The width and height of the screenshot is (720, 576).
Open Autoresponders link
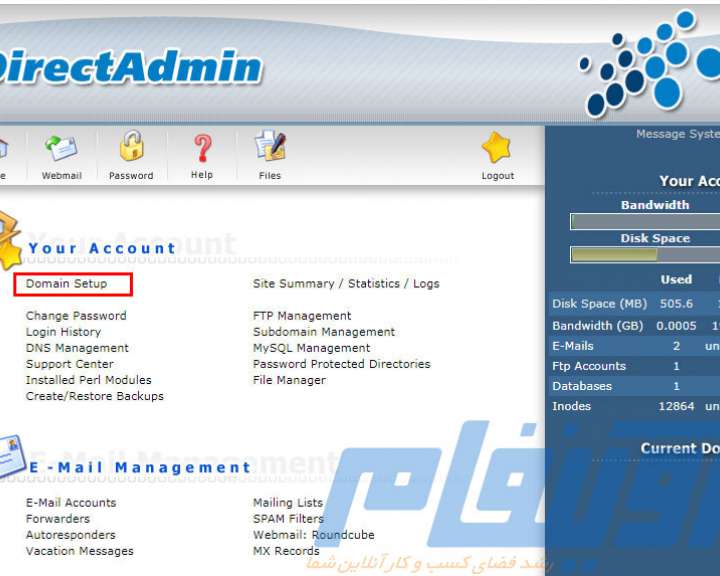(71, 535)
